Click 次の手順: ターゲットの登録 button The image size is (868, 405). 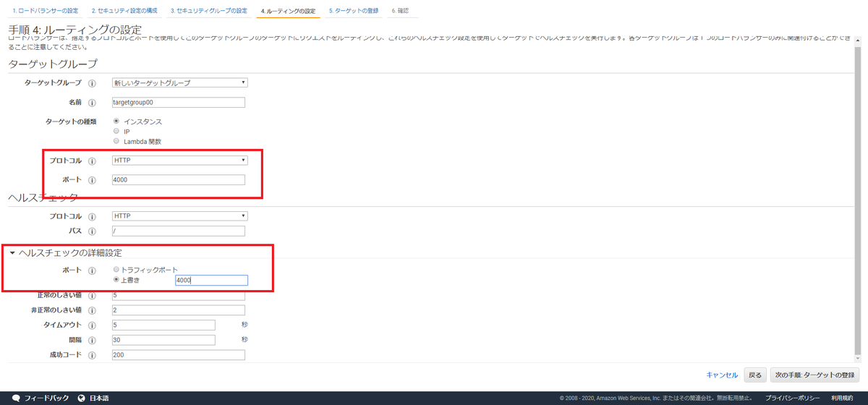pos(814,375)
